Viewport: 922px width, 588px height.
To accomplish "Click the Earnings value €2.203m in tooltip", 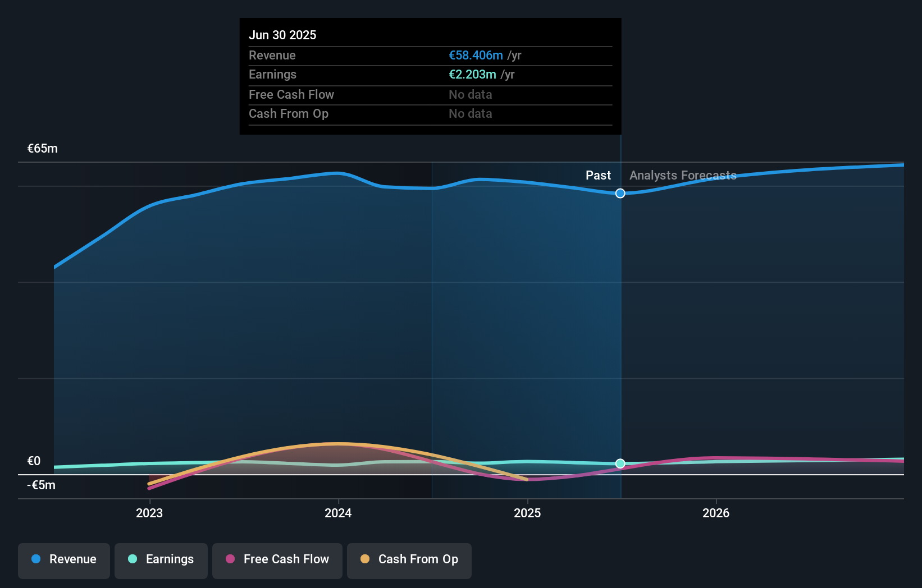I will click(472, 74).
